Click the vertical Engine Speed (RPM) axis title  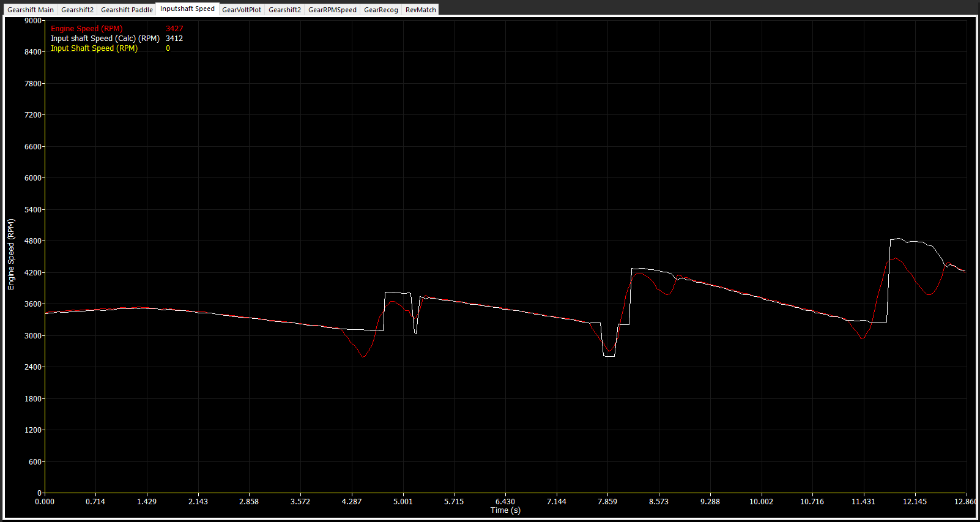point(11,255)
